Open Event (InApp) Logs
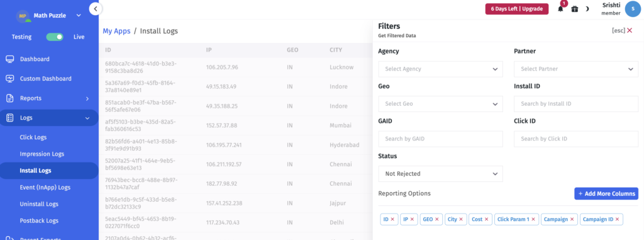Image resolution: width=644 pixels, height=240 pixels. [x=45, y=187]
